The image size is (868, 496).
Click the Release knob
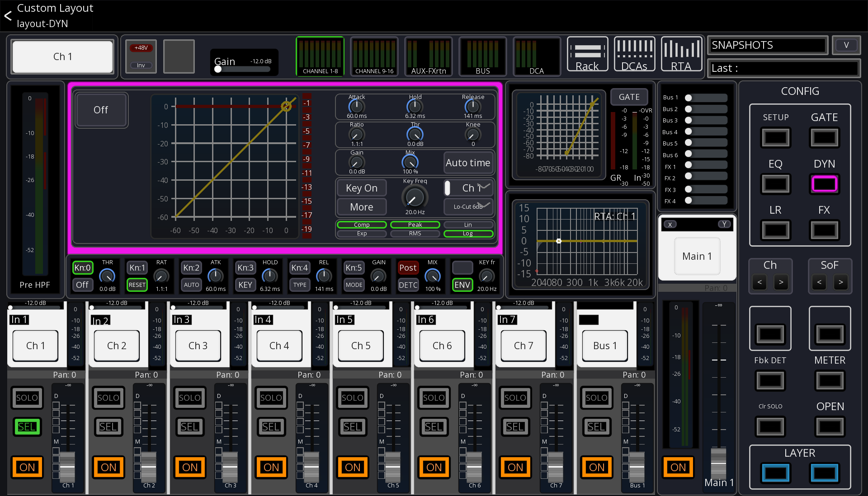(473, 107)
